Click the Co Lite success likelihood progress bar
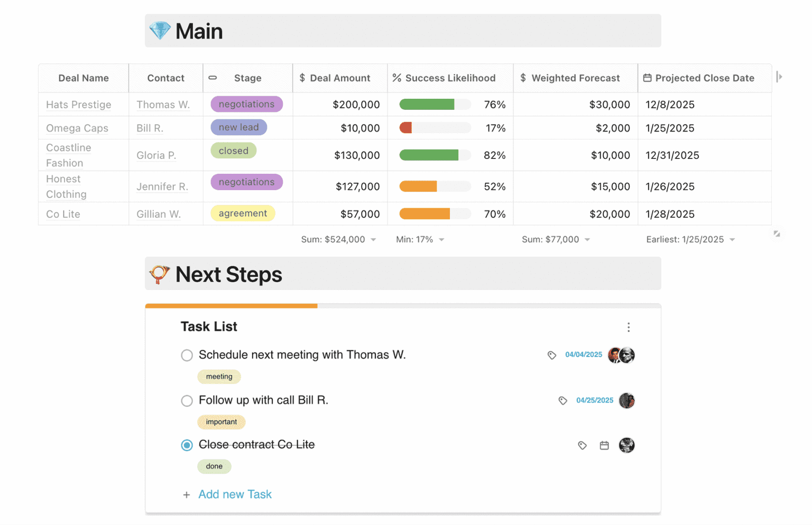The height and width of the screenshot is (525, 812). [x=435, y=214]
